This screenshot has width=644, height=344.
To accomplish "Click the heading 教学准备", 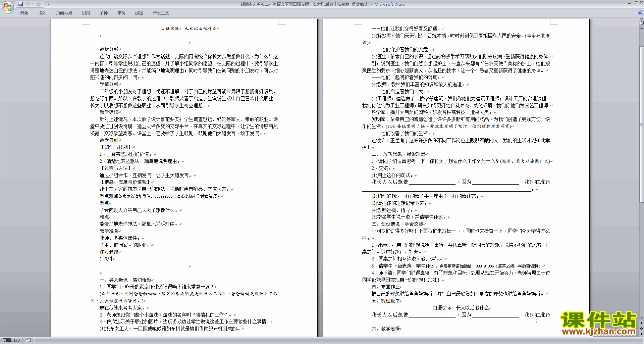I will (109, 231).
